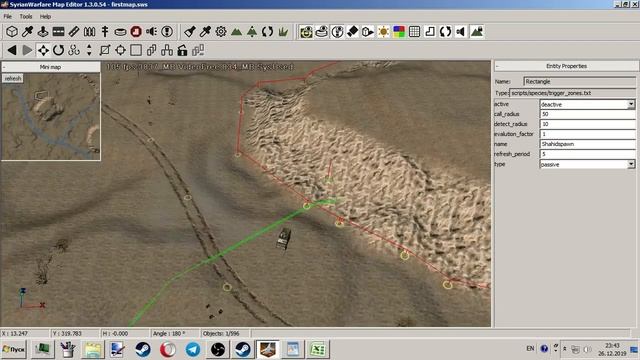
Task: Select the grass painting tool
Action: [x=283, y=31]
